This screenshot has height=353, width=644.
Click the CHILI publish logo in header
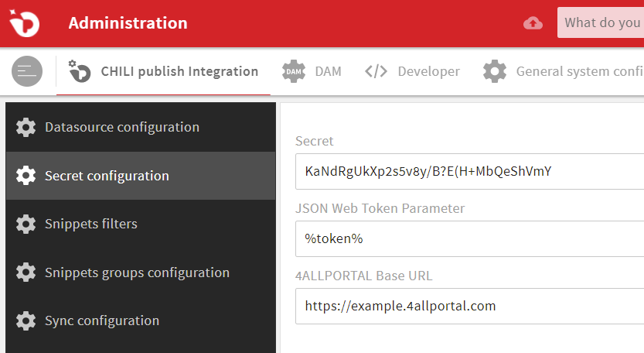24,23
